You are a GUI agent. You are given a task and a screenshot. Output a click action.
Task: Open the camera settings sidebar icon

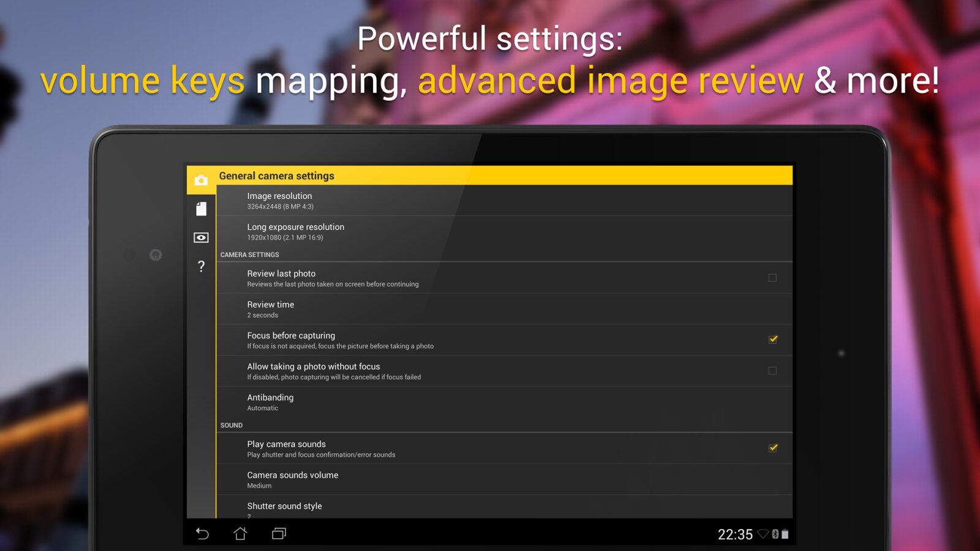(x=201, y=180)
